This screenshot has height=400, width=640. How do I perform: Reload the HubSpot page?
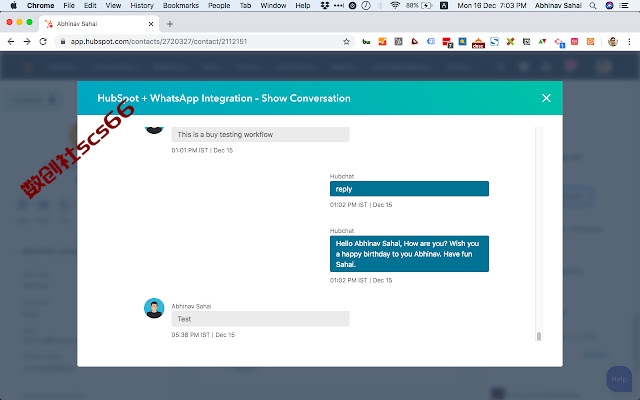point(43,41)
